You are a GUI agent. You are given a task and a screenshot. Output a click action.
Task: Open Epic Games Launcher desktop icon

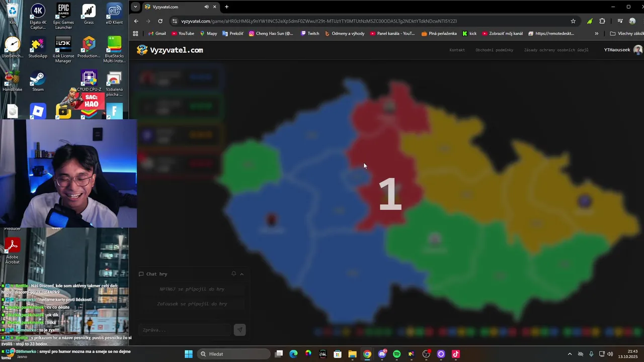pos(63,16)
